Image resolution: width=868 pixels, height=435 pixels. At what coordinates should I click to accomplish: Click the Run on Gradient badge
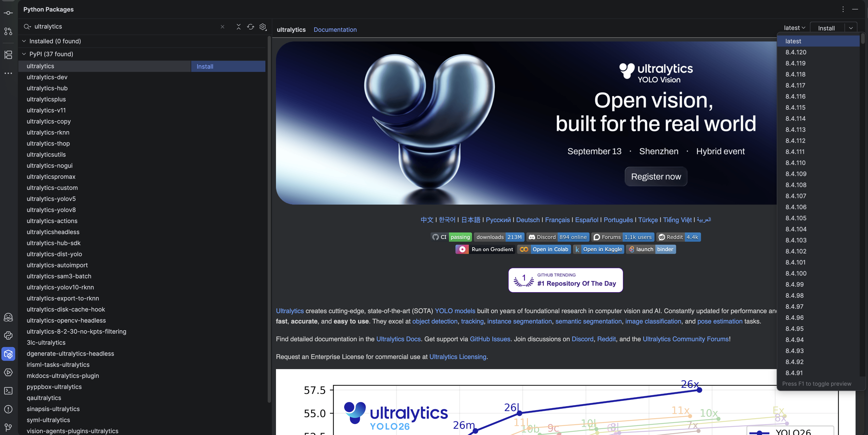[485, 249]
